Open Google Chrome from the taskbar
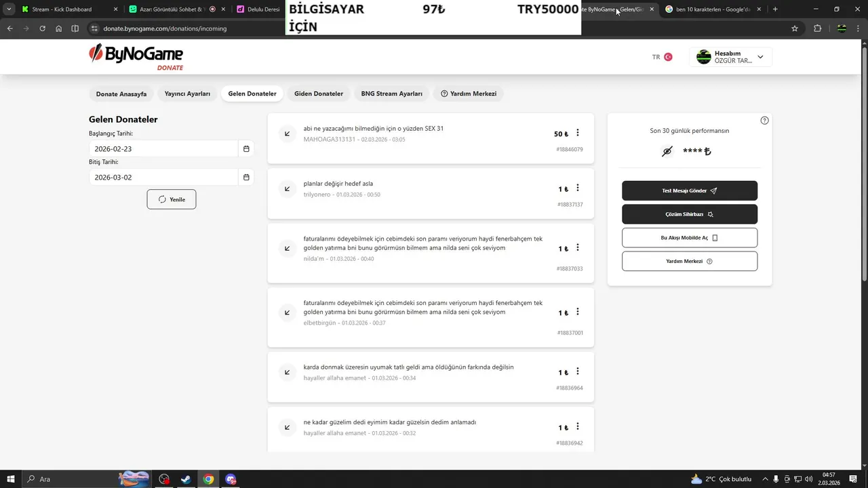This screenshot has width=868, height=488. [x=208, y=479]
